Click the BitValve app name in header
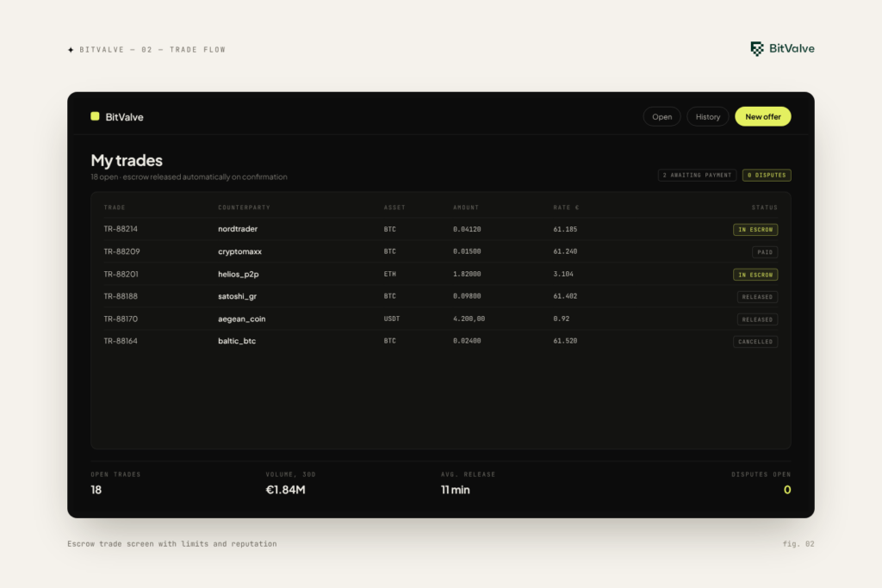The image size is (882, 588). [124, 117]
